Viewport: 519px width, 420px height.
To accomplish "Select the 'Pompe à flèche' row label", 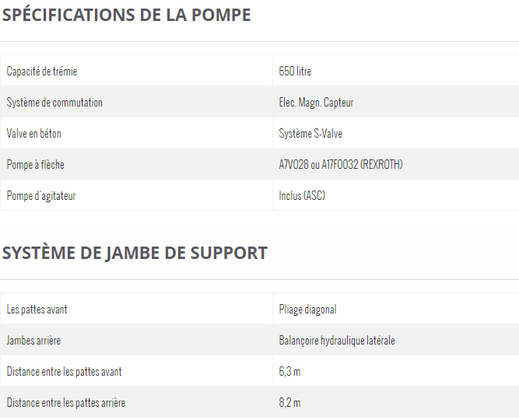I will [36, 164].
